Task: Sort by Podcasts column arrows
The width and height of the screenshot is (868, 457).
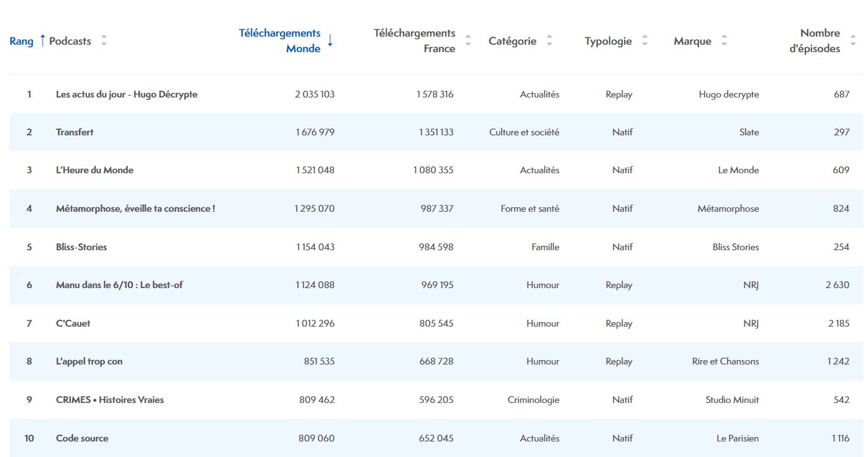Action: tap(104, 41)
